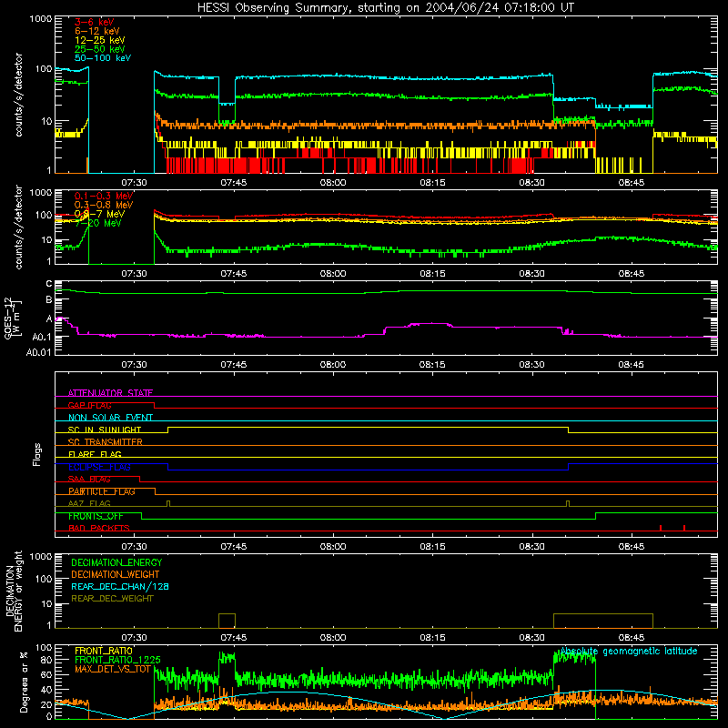Click the 08:45 tick under the decimation plot

coord(631,638)
